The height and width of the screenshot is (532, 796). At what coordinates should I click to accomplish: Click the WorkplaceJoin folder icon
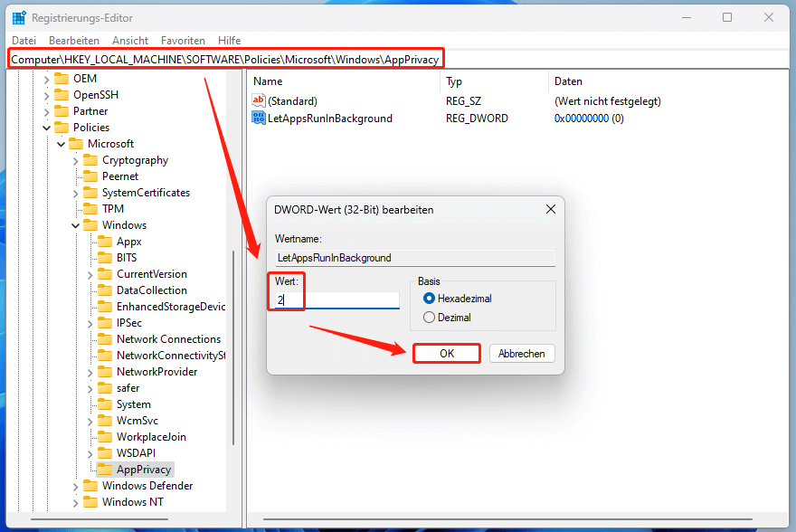[x=105, y=437]
